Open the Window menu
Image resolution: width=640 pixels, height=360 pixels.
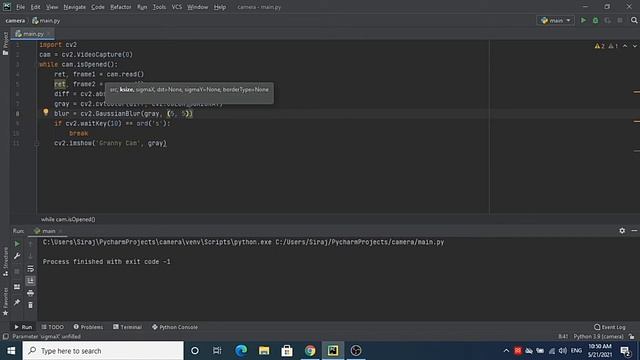tap(198, 7)
